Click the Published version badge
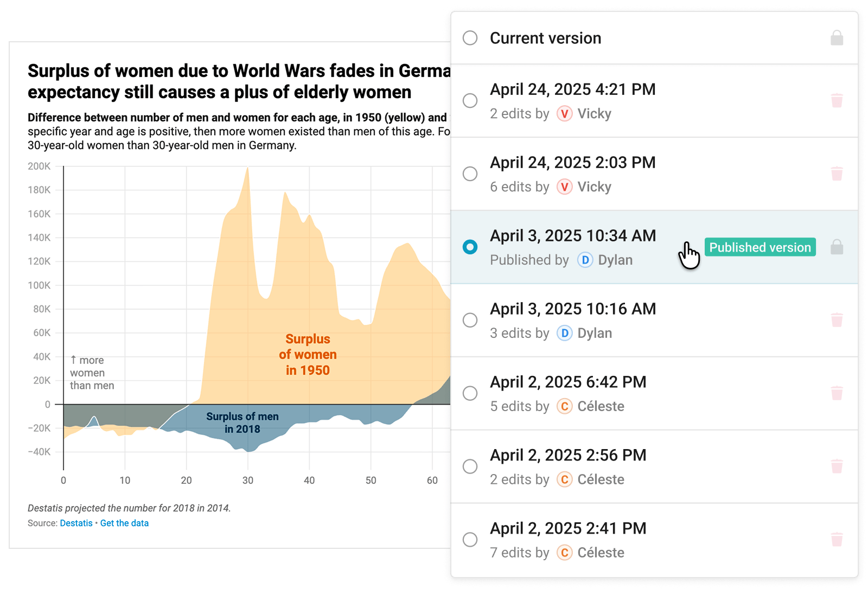The height and width of the screenshot is (589, 868). (759, 247)
